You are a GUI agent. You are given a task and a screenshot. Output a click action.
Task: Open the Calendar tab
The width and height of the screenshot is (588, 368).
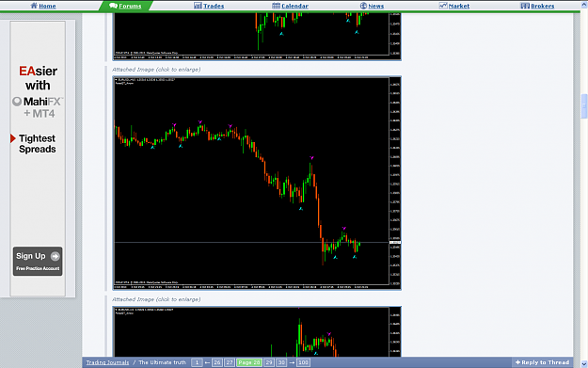tap(291, 6)
